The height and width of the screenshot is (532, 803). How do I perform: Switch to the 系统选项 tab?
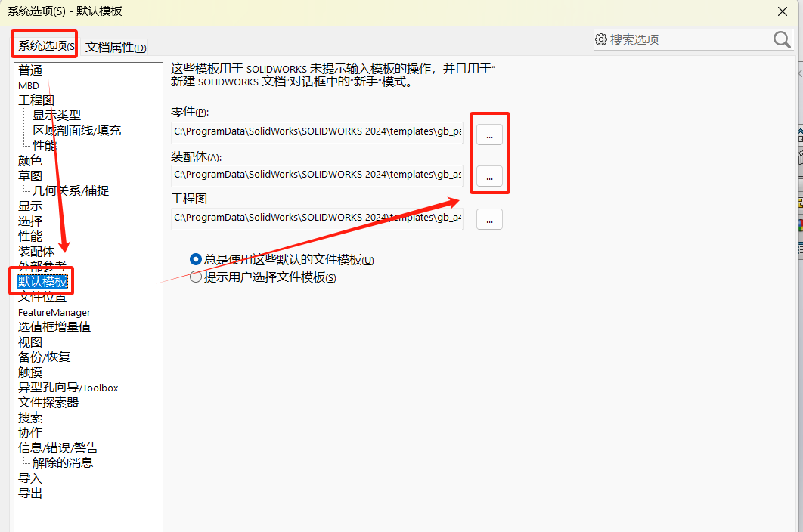(45, 45)
